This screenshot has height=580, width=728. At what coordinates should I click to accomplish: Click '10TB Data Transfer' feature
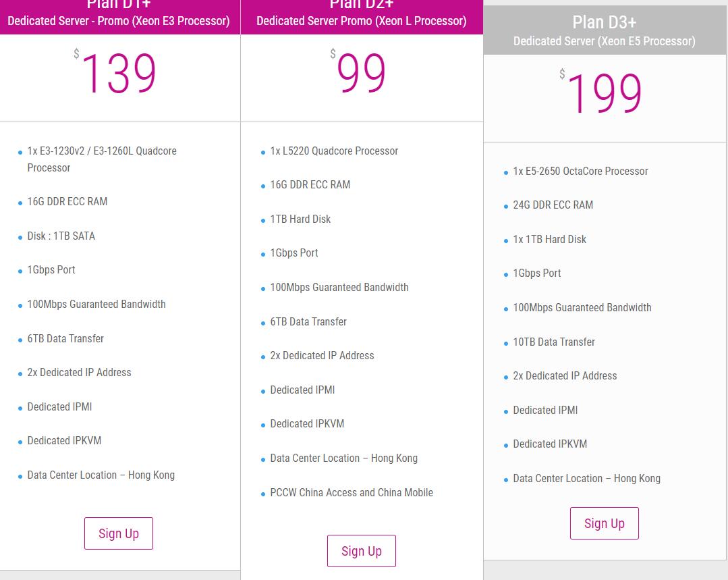554,342
